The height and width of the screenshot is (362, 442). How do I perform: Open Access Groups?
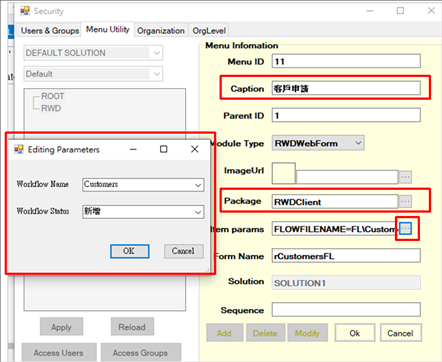pos(141,352)
